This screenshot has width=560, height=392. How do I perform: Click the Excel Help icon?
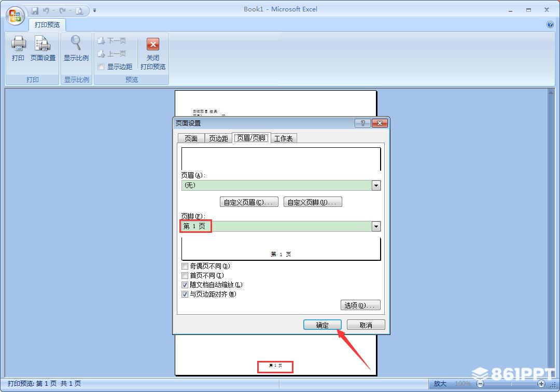550,24
